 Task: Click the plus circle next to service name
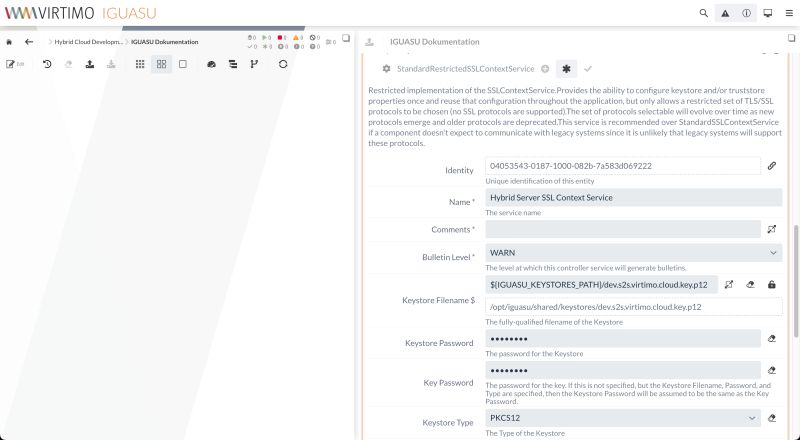coord(545,68)
